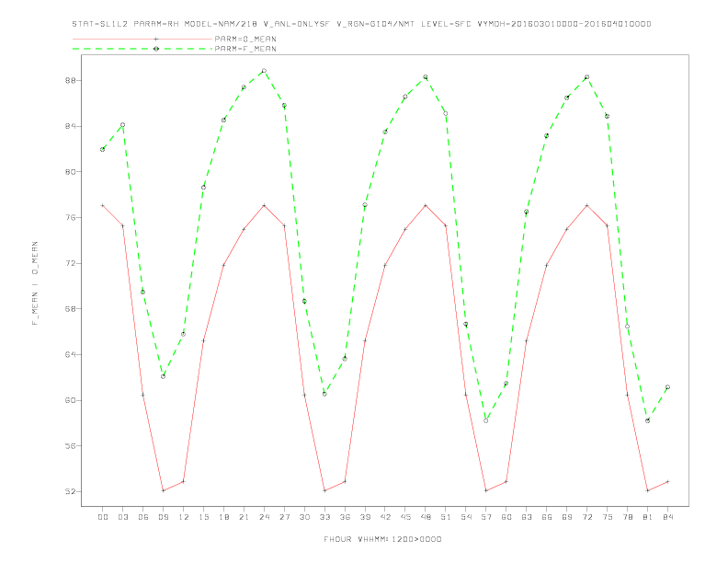Click x-axis tick label 06
The image size is (728, 563).
click(x=143, y=517)
